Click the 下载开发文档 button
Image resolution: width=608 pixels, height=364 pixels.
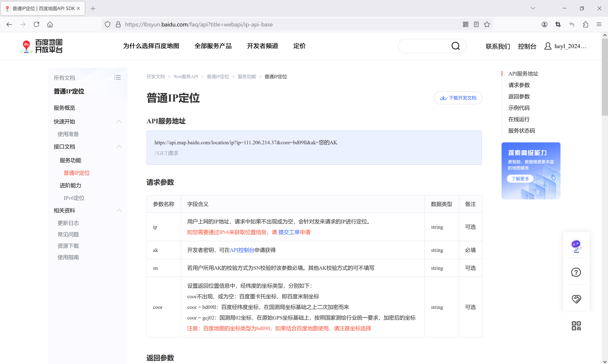[458, 98]
